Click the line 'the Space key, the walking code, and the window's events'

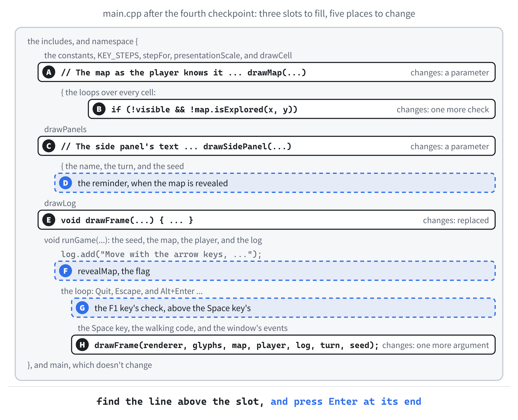183,328
